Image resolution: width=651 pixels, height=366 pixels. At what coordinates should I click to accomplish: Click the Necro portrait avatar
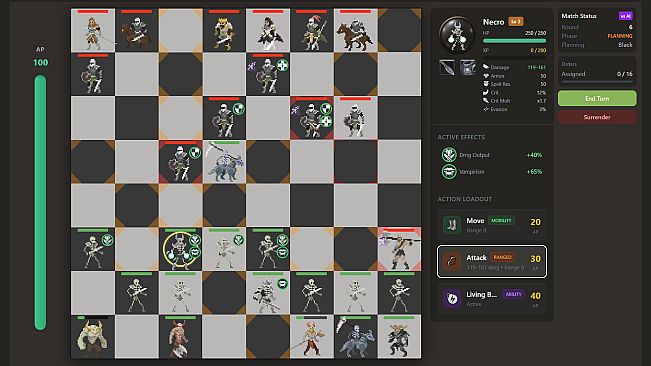(457, 35)
